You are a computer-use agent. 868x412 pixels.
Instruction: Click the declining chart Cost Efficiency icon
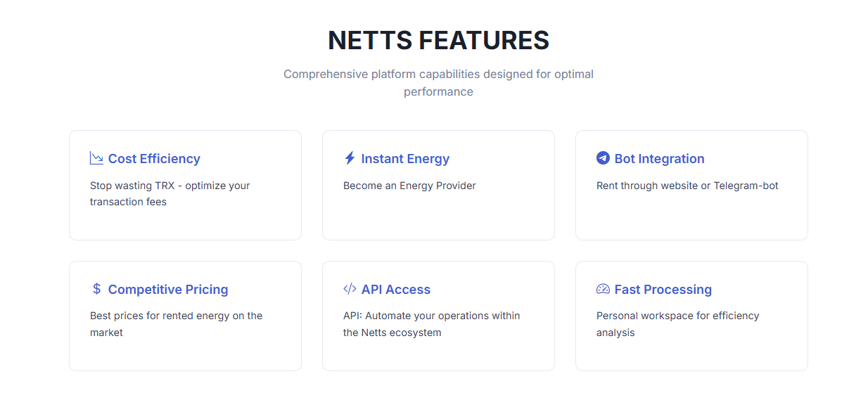[x=96, y=158]
